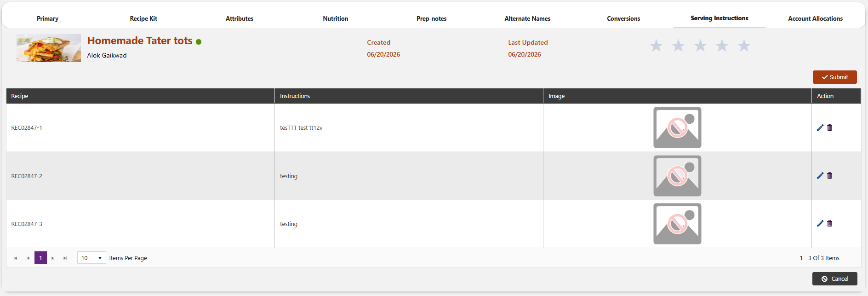
Task: Delete the REC02847-3 instruction row
Action: pos(830,223)
